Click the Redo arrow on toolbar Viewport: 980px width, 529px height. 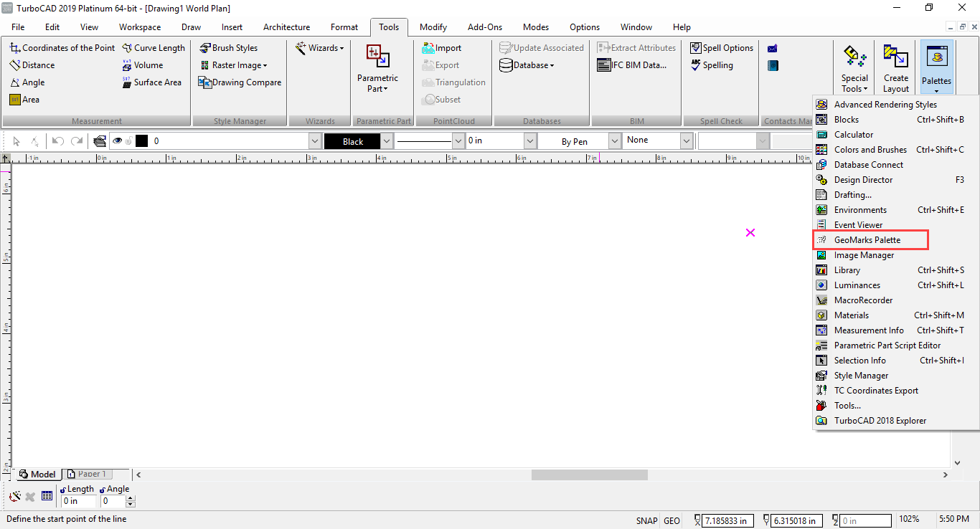pyautogui.click(x=77, y=141)
